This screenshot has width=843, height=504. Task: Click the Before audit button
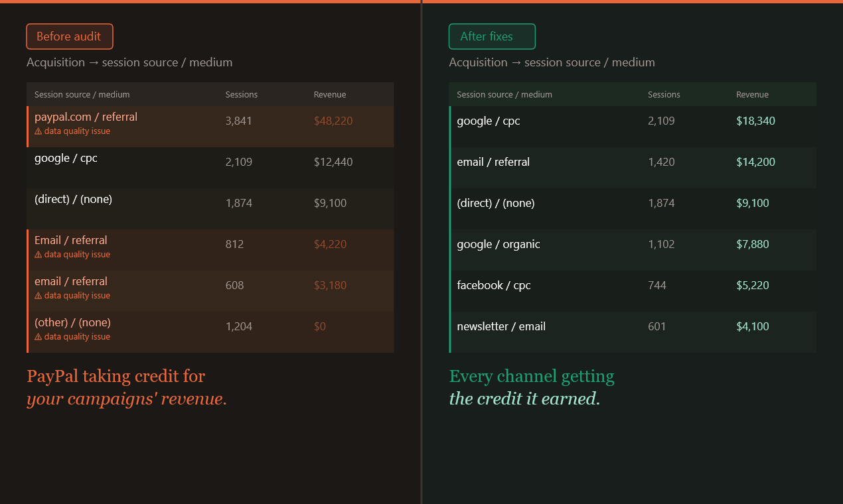point(69,36)
